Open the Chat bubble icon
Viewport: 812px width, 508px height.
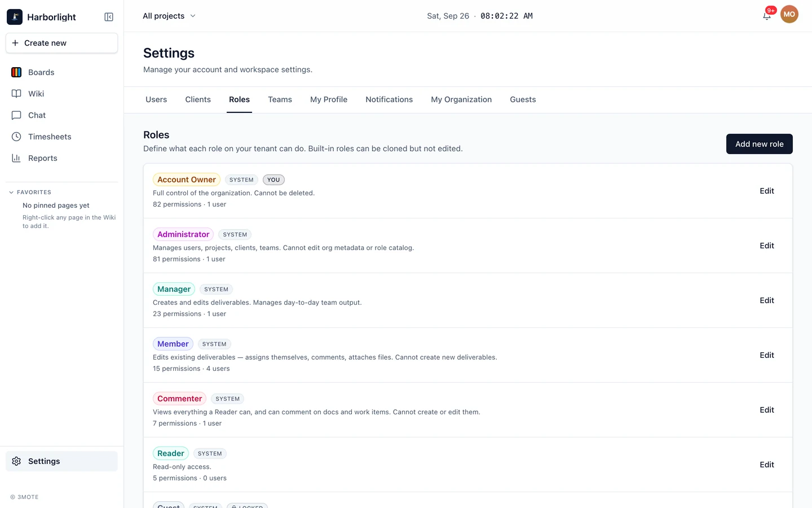tap(16, 115)
